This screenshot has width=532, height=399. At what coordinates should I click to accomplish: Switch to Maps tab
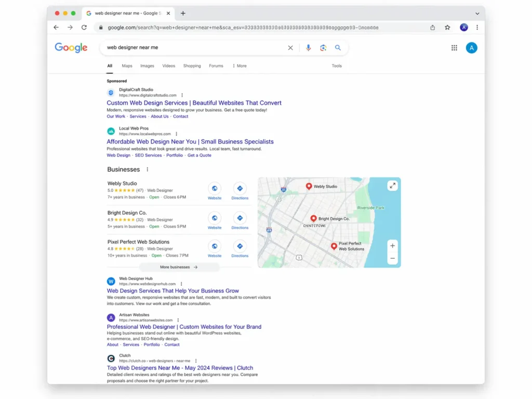click(x=127, y=66)
